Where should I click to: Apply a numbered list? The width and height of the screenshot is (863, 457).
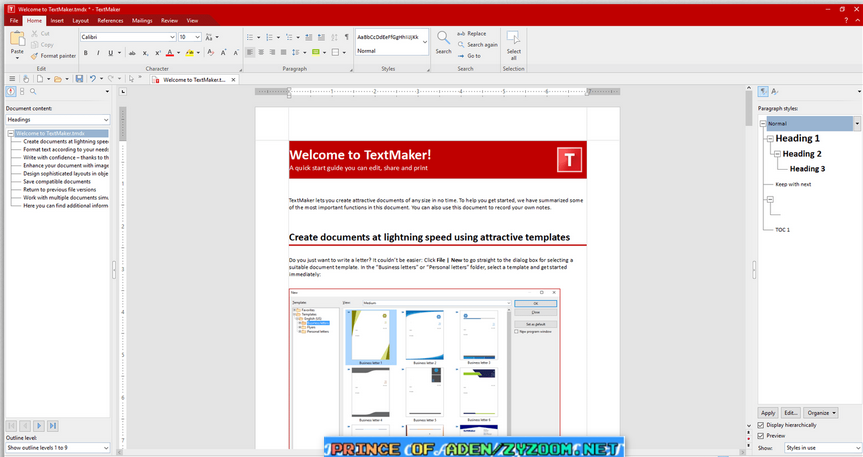pyautogui.click(x=269, y=37)
